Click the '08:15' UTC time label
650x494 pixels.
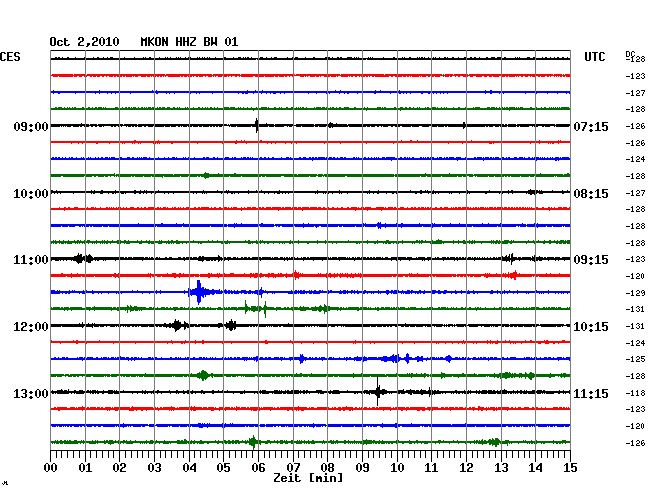[x=591, y=194]
